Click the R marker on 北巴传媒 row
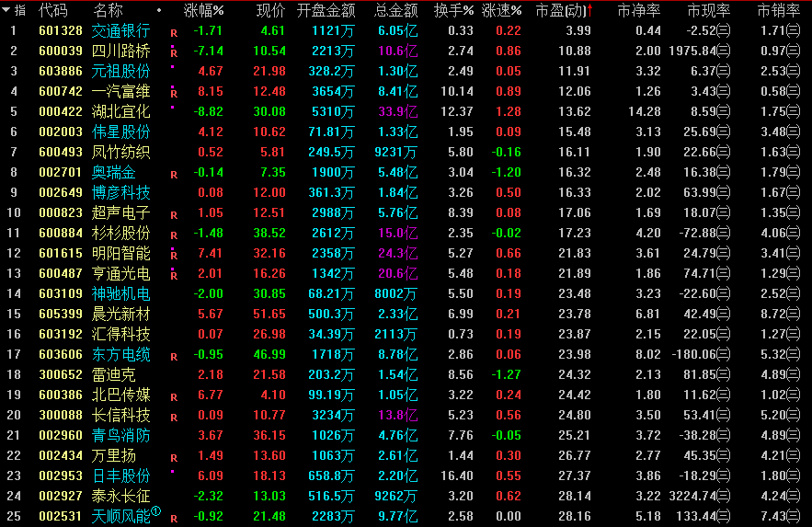812x527 pixels. tap(174, 397)
